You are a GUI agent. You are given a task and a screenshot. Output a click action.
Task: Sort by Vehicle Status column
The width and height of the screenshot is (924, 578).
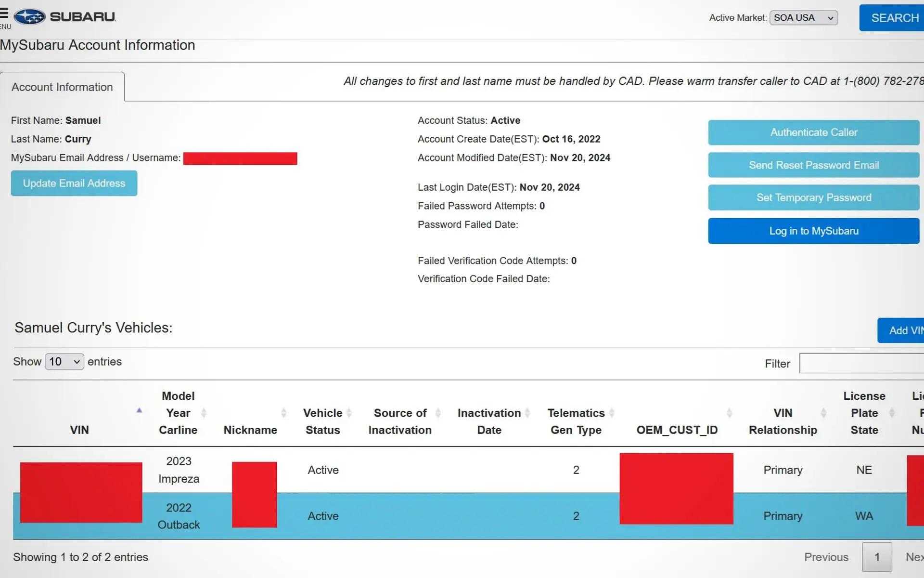pyautogui.click(x=349, y=413)
